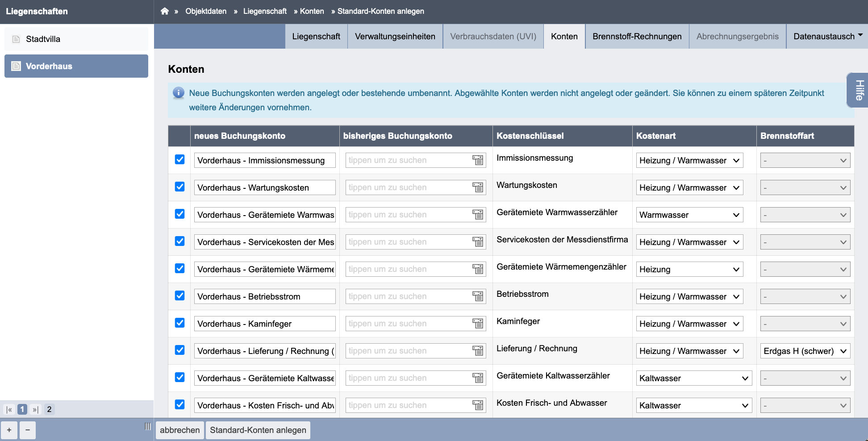Open Brennstoffart dropdown showing Erdgas H (schwer)
The height and width of the screenshot is (441, 868).
click(805, 351)
